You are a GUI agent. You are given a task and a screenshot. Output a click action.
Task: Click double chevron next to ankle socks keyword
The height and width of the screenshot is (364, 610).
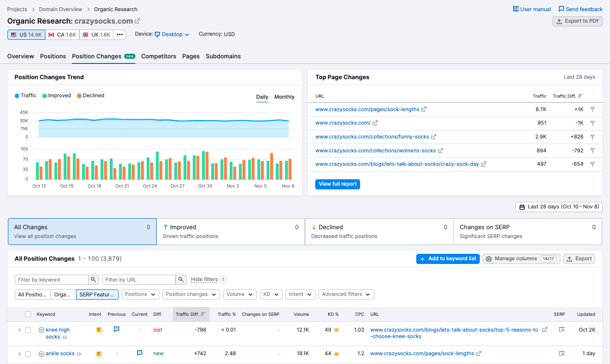79,354
